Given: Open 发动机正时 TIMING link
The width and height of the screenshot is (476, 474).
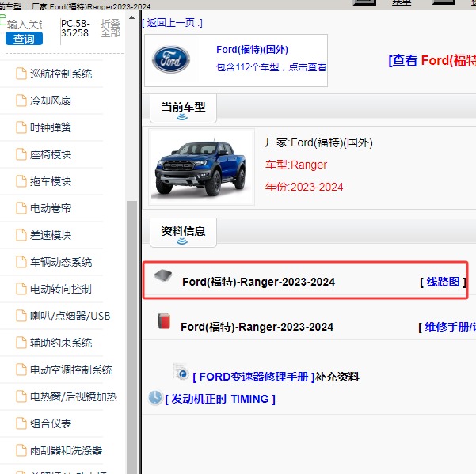Looking at the screenshot, I should [220, 399].
